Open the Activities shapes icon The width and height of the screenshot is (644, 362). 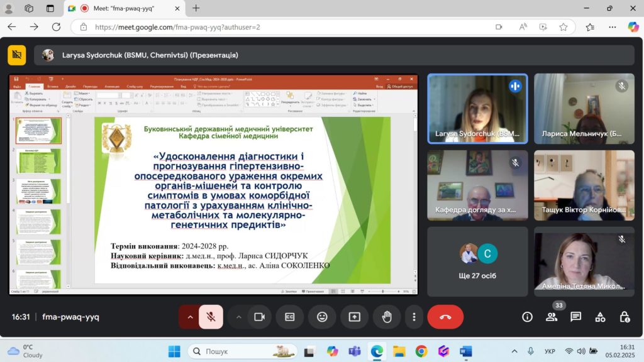(600, 317)
